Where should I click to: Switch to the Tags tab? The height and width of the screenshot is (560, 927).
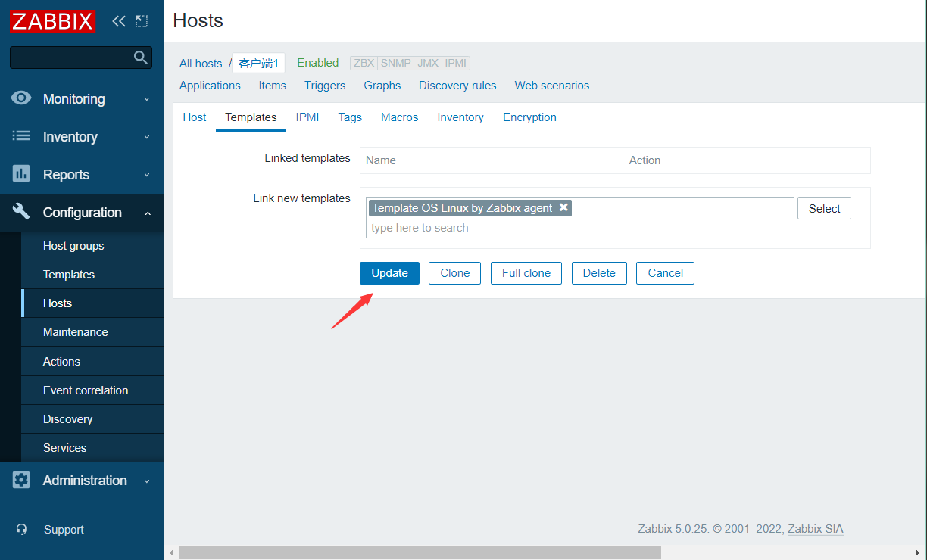click(350, 117)
